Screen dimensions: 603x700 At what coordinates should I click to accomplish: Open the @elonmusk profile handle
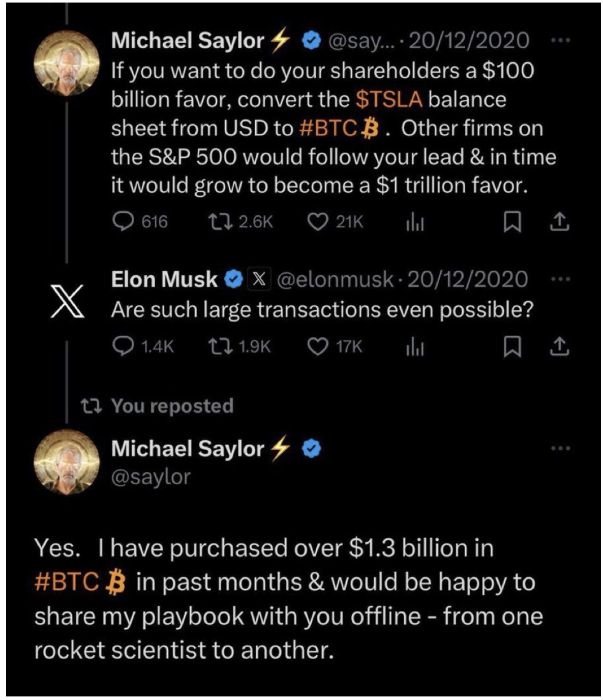tap(336, 279)
